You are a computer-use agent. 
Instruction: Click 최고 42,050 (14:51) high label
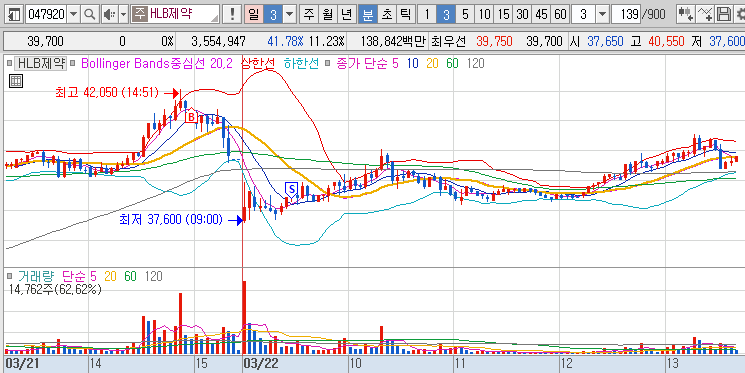(x=107, y=93)
